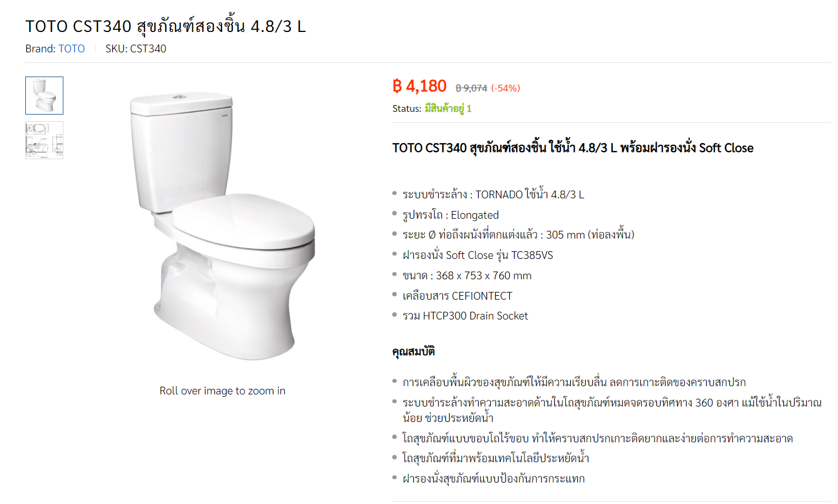This screenshot has height=504, width=838.
Task: Click the คุณสมบัติ section heading
Action: (x=414, y=351)
